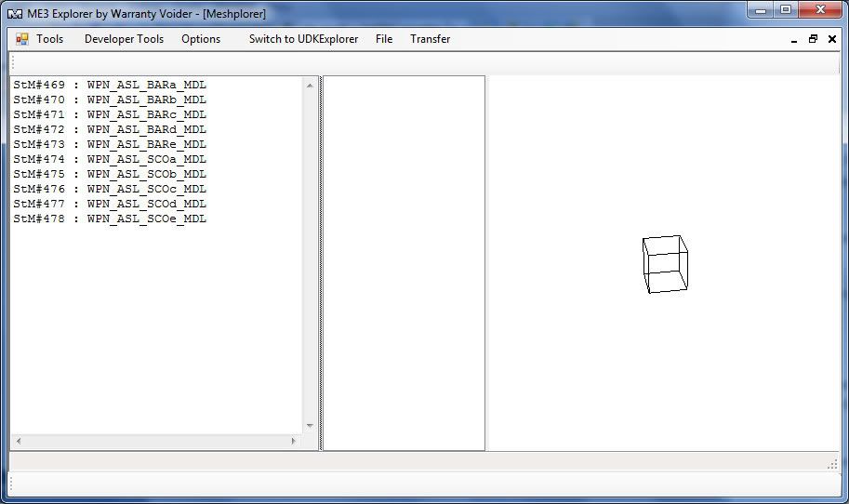Close the ME3 Explorer main window
This screenshot has width=849, height=504.
click(x=820, y=9)
